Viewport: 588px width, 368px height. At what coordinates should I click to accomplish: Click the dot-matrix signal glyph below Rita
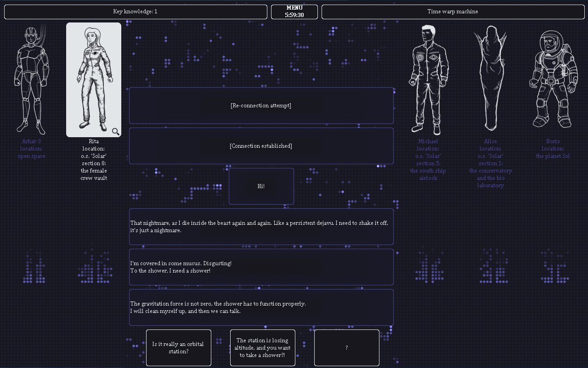pyautogui.click(x=95, y=268)
